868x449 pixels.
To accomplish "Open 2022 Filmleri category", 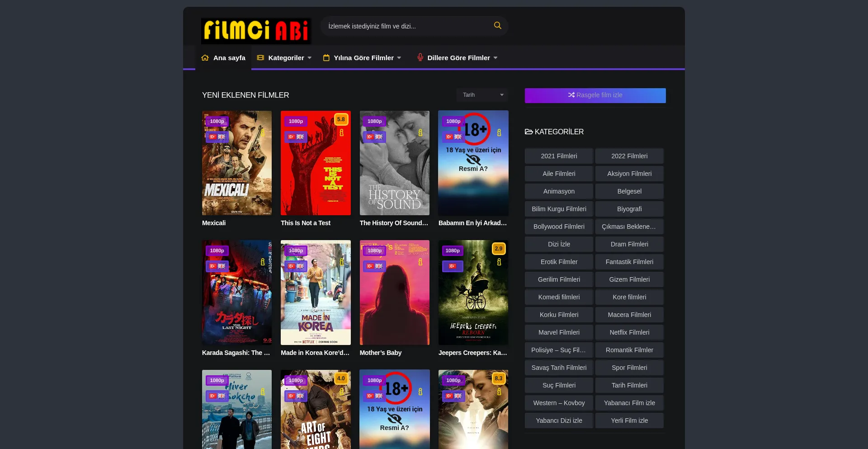I will 629,156.
